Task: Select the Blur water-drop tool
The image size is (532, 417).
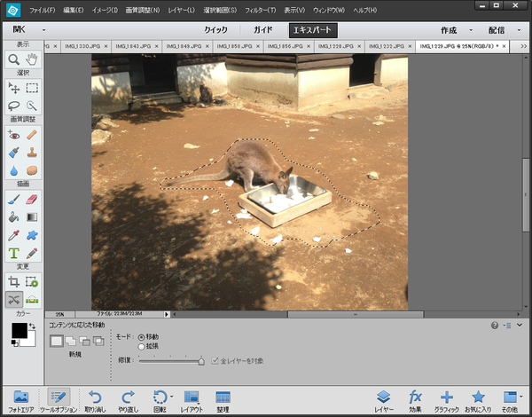Action: tap(14, 170)
